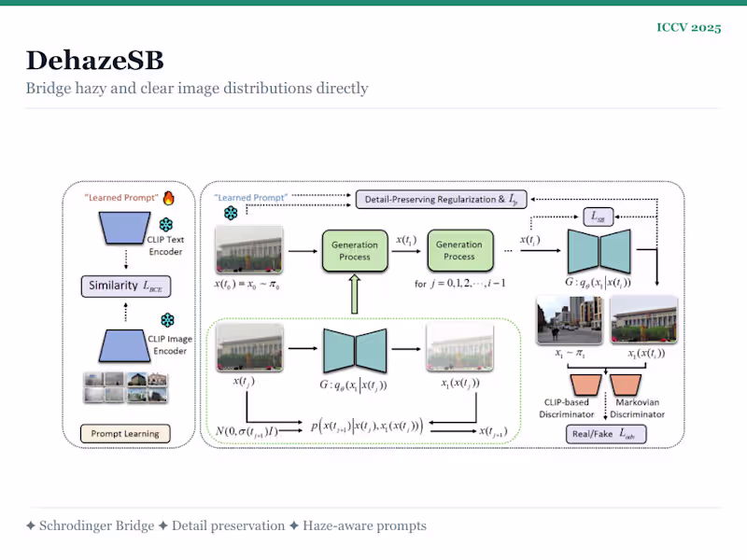Click the clear street photo labeled x1 ~ π1

[570, 319]
